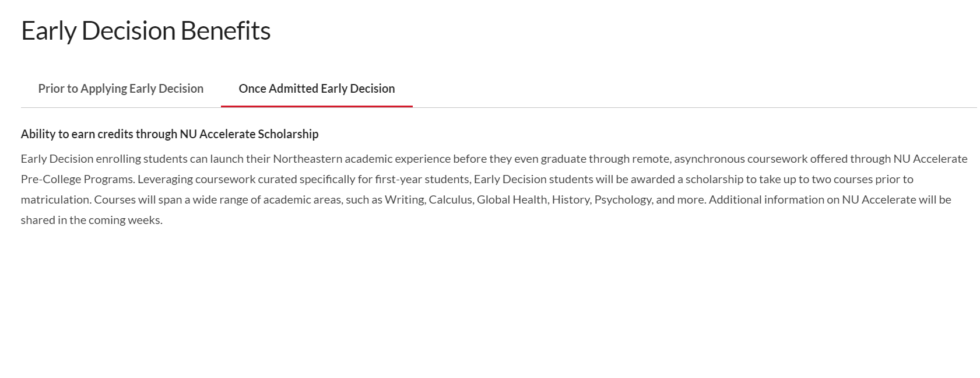Screen dimensions: 980x378
Task: Click the word Writing in the course list
Action: coord(403,199)
